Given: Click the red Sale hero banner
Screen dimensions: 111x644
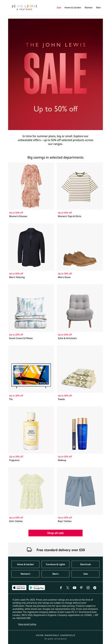Looking at the screenshot, I should tap(56, 74).
